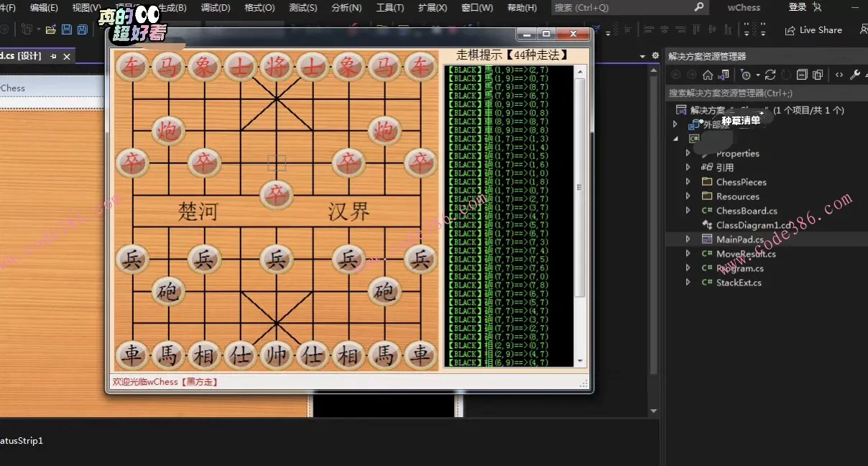
Task: Toggle Show All Files in Solution Explorer
Action: tap(818, 75)
